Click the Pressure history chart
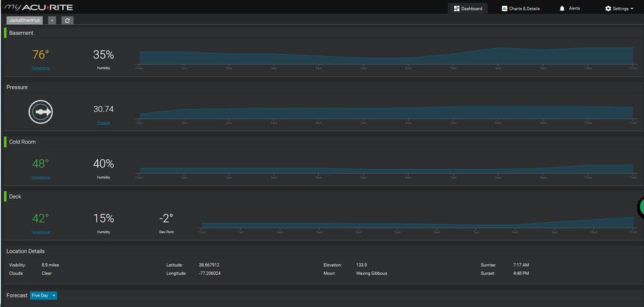Image resolution: width=644 pixels, height=307 pixels. [x=386, y=112]
